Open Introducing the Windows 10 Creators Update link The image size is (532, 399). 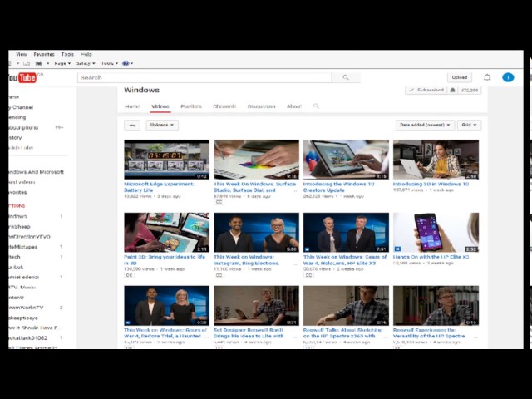pos(338,187)
